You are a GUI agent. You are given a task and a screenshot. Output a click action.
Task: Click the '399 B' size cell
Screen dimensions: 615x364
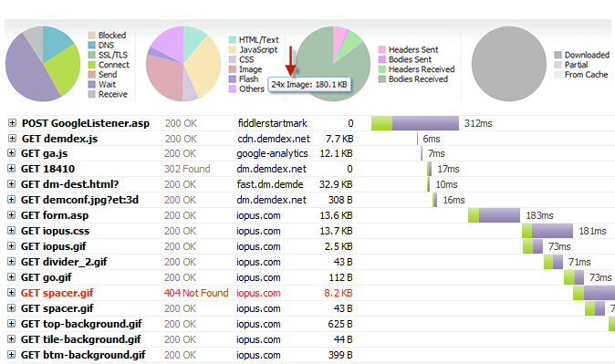pos(340,355)
